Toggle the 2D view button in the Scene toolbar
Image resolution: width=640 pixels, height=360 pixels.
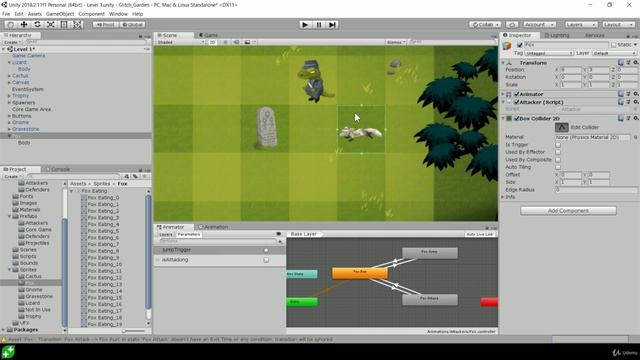(212, 42)
